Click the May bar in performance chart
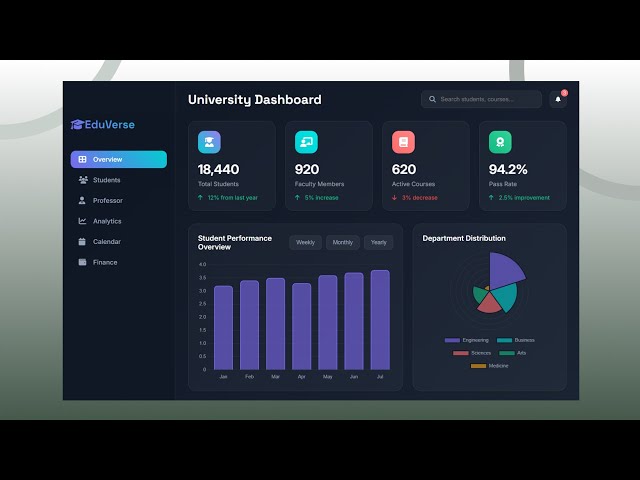640x480 pixels. (x=328, y=322)
